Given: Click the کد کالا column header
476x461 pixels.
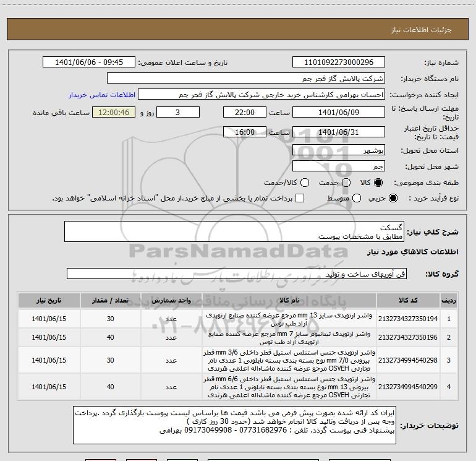Looking at the screenshot, I should pyautogui.click(x=408, y=300).
